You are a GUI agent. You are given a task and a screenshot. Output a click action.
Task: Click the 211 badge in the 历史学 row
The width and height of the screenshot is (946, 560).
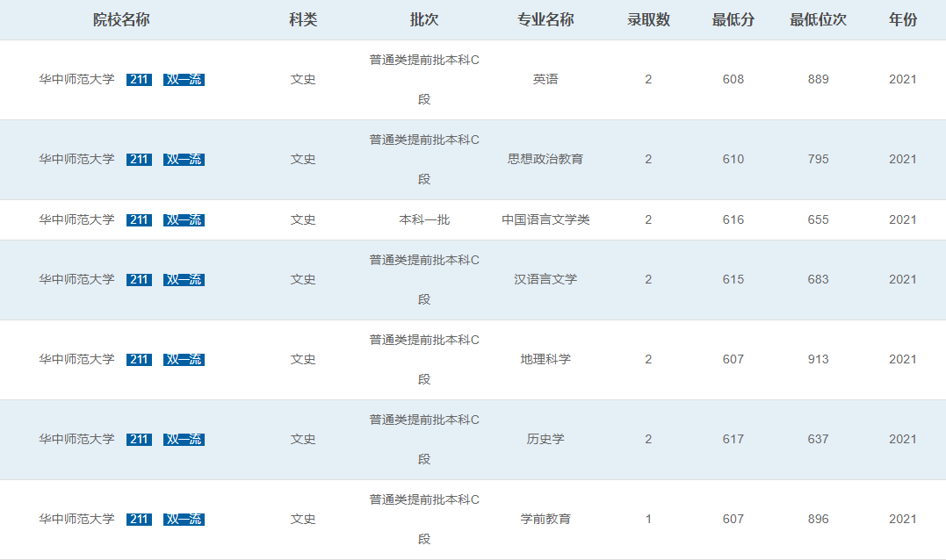[139, 440]
